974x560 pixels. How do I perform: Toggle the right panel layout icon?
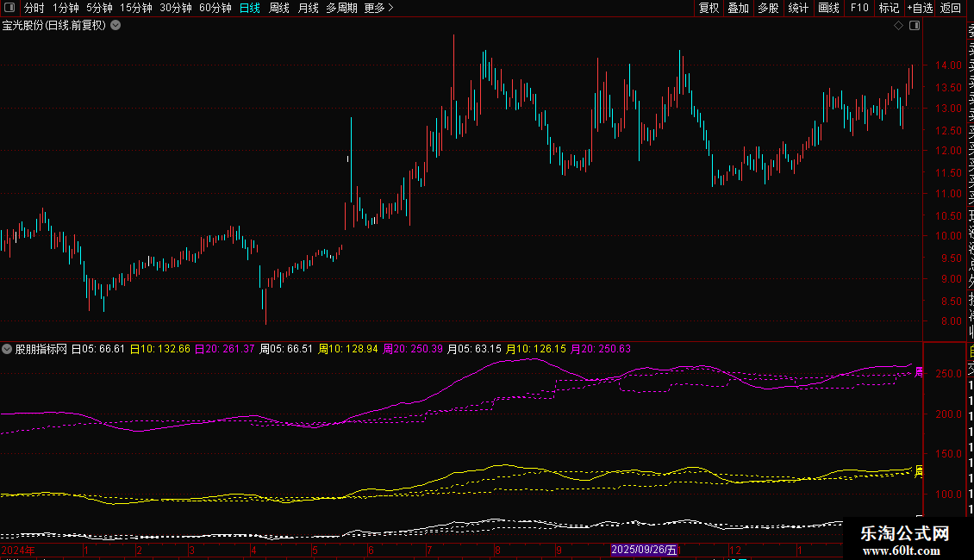tap(915, 26)
